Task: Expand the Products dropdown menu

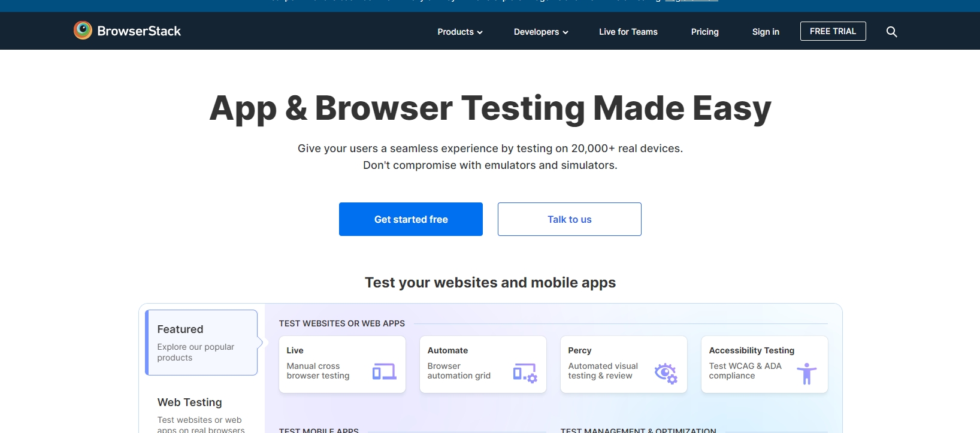Action: click(460, 32)
